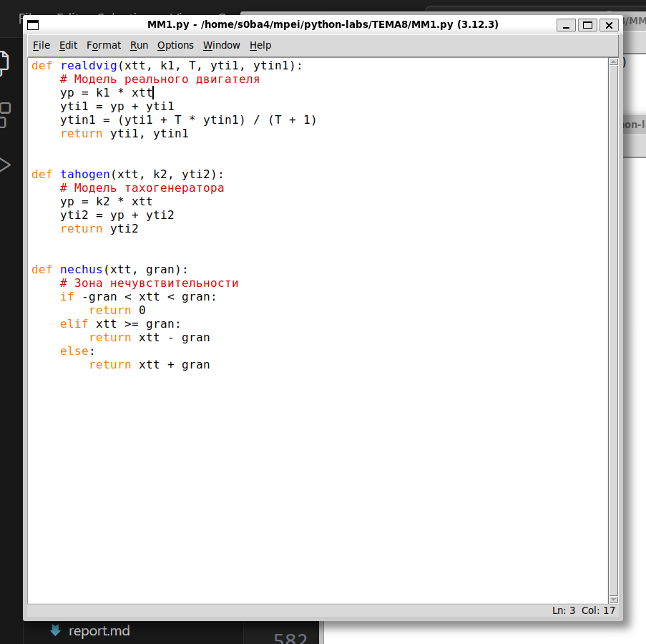
Task: Open the window menu icon in title bar
Action: pos(33,25)
